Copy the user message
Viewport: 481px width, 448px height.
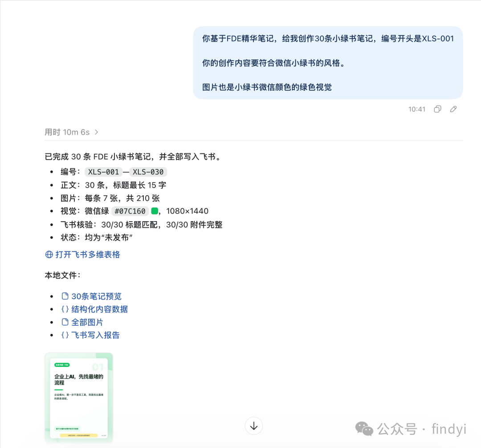[437, 109]
